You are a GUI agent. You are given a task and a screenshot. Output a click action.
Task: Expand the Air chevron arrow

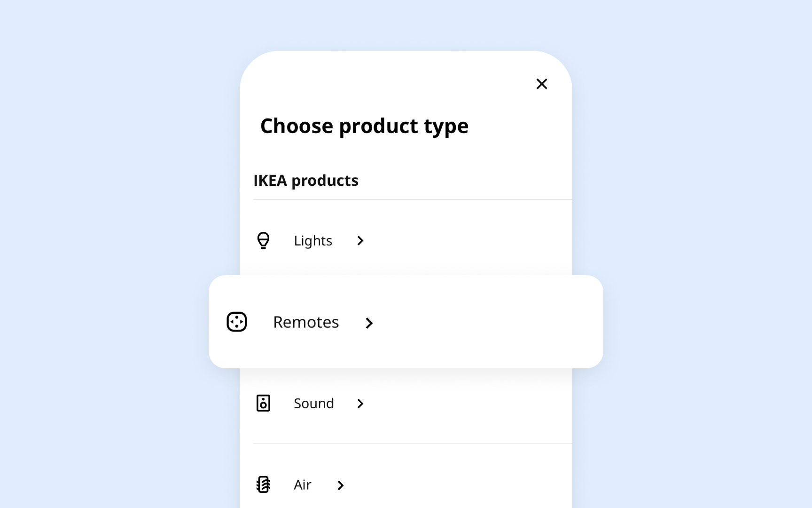point(340,485)
